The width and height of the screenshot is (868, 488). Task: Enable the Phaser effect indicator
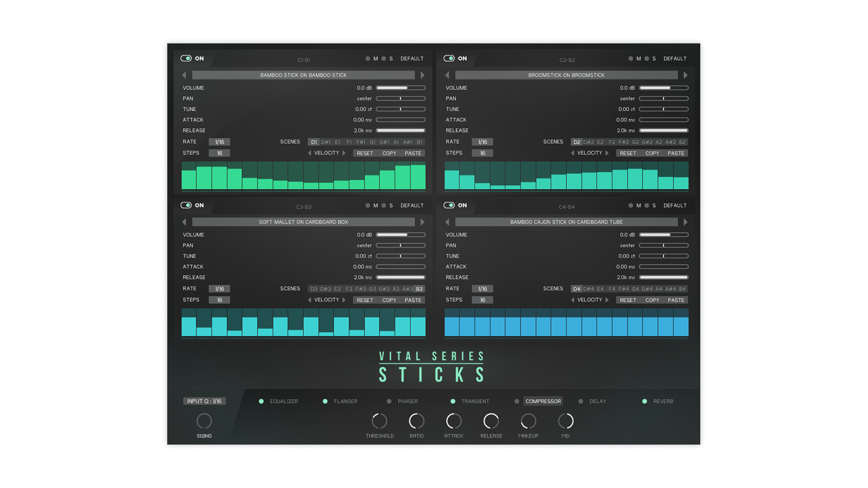coord(389,401)
